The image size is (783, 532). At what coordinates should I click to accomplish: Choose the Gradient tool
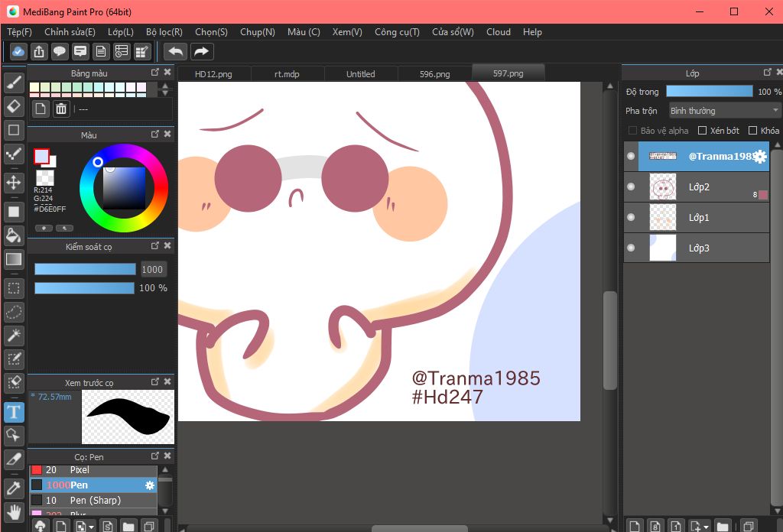14,258
